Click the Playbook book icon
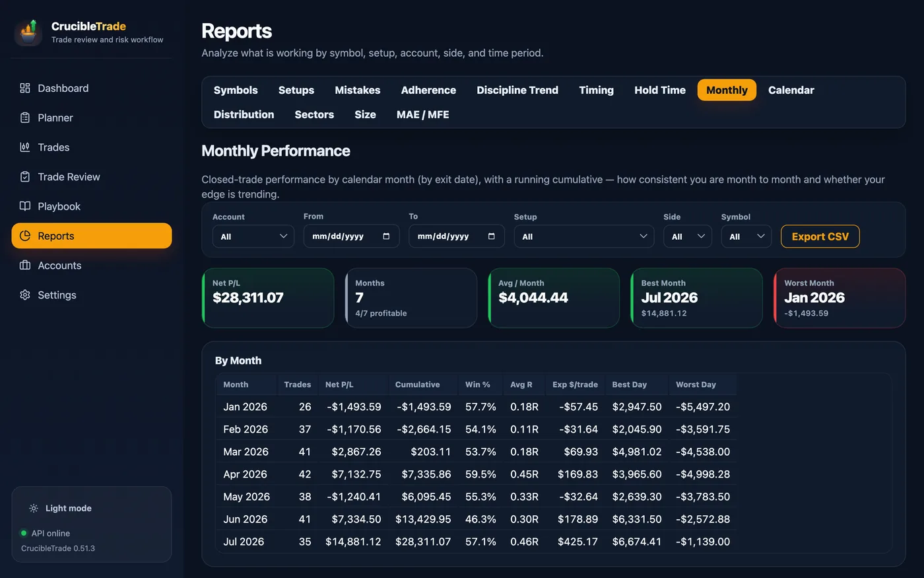924x578 pixels. click(25, 206)
